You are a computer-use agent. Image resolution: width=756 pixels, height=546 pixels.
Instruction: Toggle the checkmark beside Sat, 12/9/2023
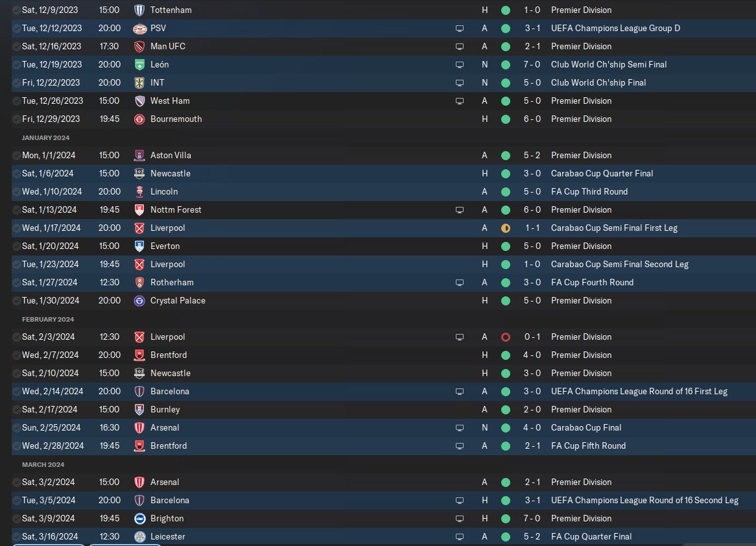(16, 10)
